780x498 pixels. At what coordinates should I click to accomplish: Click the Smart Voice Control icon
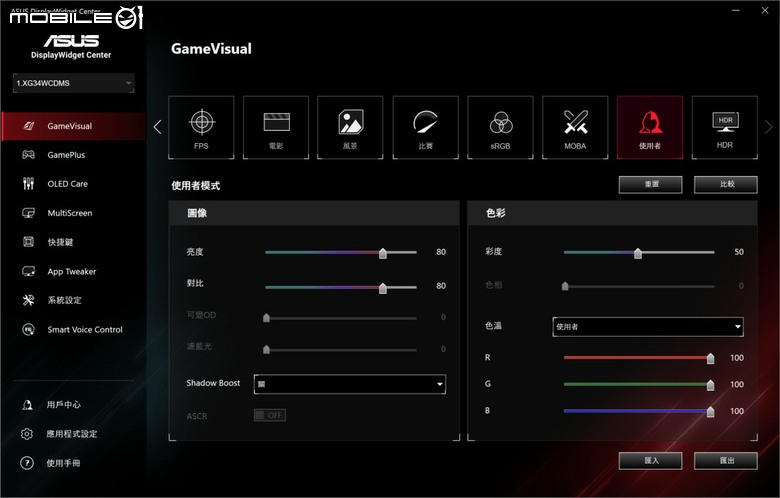(x=28, y=329)
